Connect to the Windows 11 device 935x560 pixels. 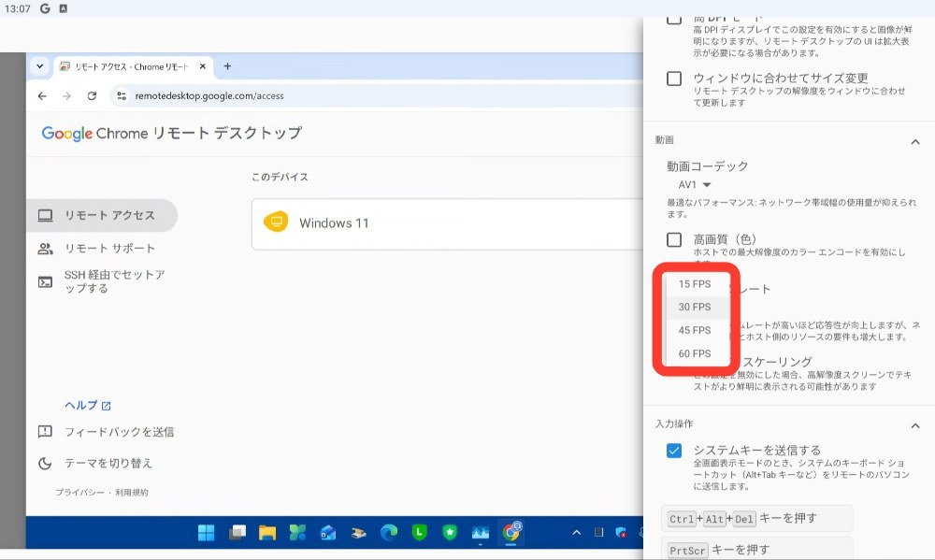tap(447, 223)
